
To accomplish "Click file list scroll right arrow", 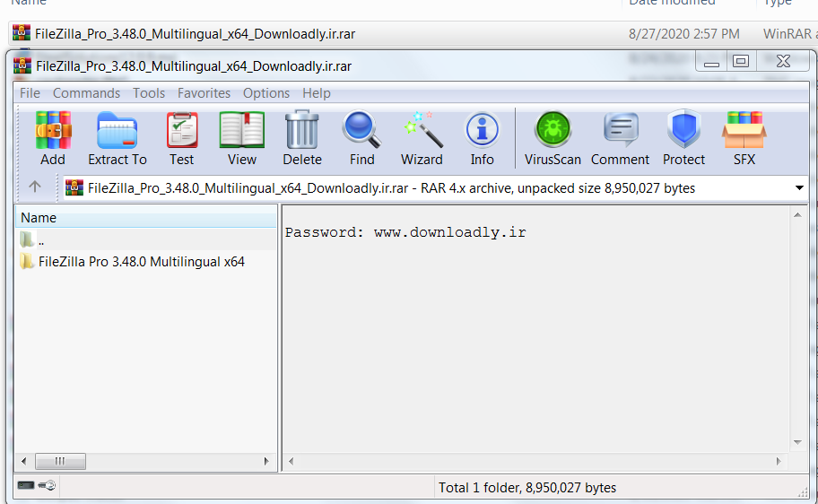I will coord(266,461).
